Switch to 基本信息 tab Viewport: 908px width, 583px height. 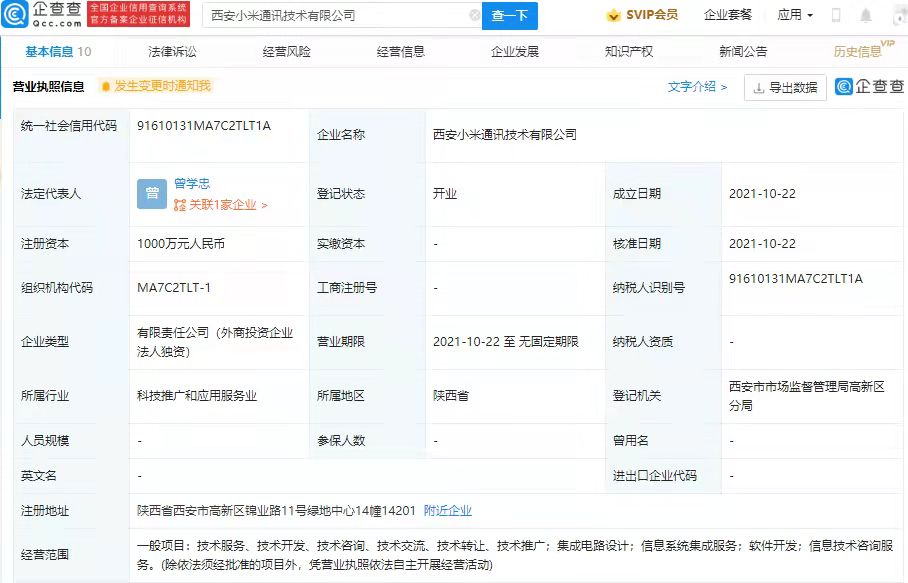58,52
